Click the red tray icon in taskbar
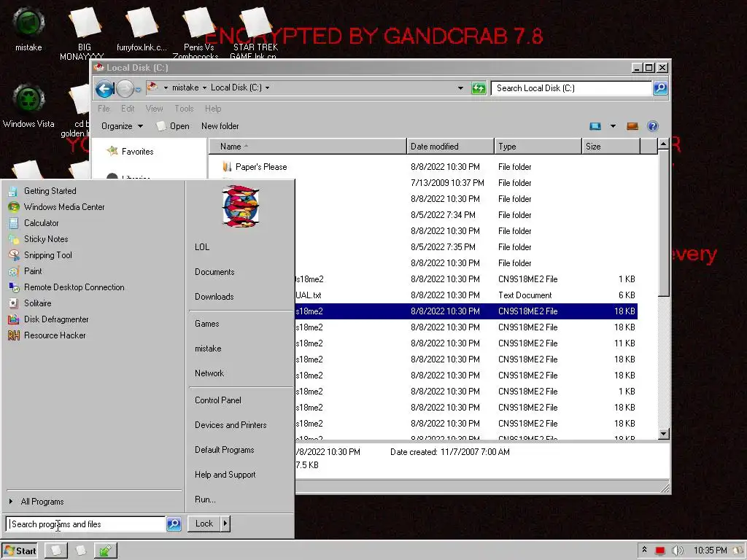Screen dimensions: 747x560 (659, 551)
